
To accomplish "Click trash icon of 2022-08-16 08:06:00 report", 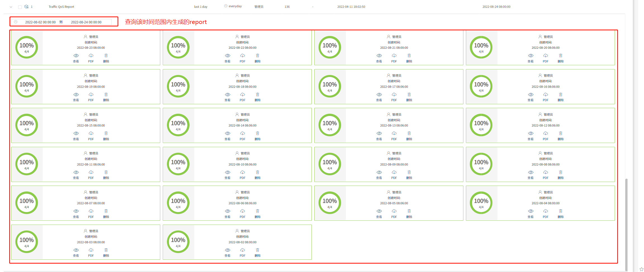I will [x=561, y=95].
